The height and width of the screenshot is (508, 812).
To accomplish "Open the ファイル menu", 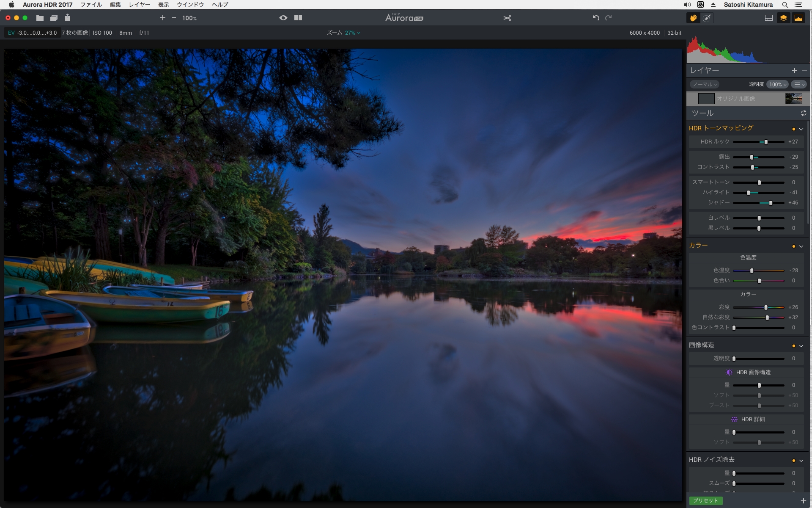I will coord(91,5).
